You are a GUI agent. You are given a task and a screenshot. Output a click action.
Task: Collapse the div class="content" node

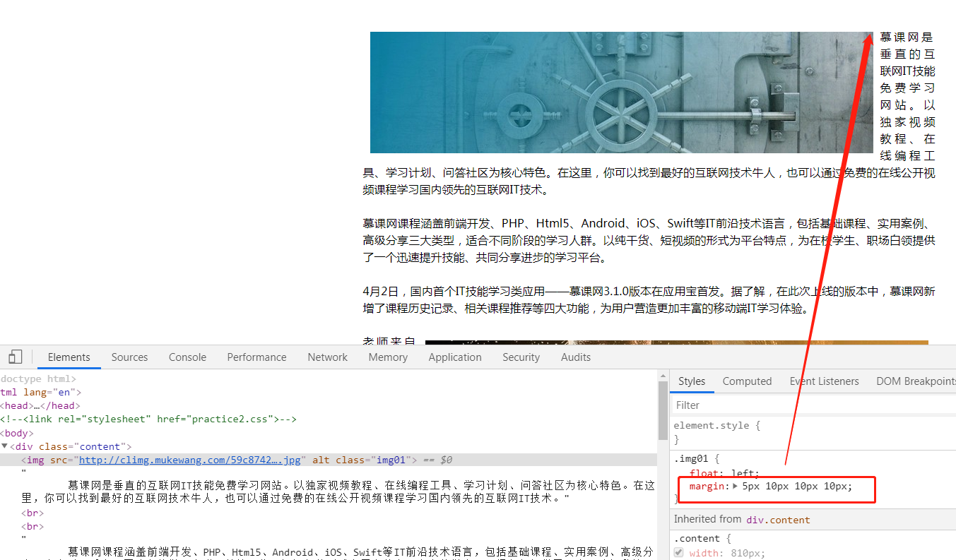4,446
